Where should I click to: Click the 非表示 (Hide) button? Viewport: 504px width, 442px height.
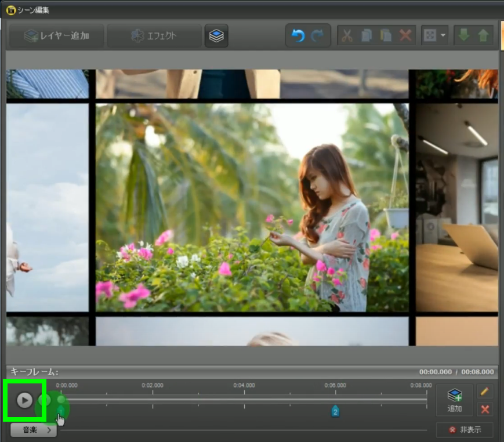[464, 430]
